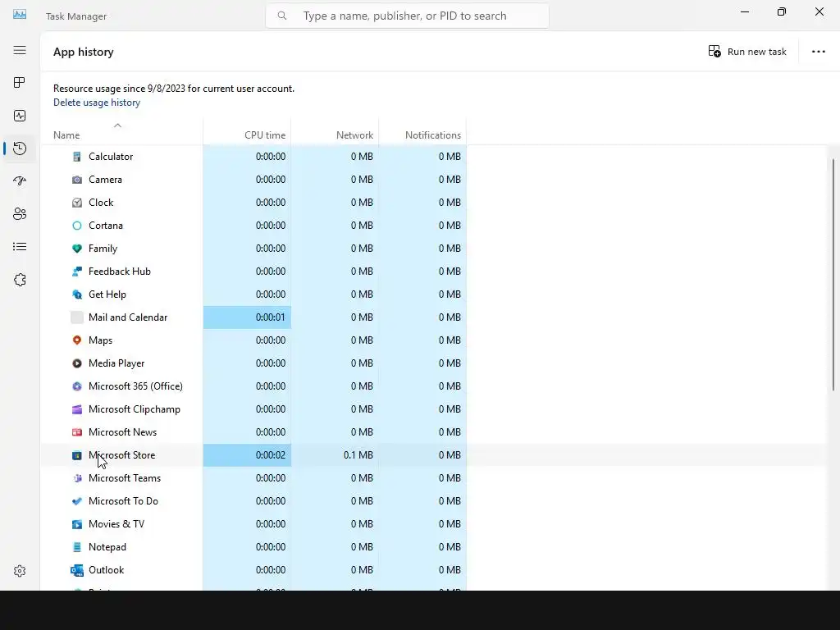
Task: Select the Feedback Hub label
Action: click(x=120, y=271)
